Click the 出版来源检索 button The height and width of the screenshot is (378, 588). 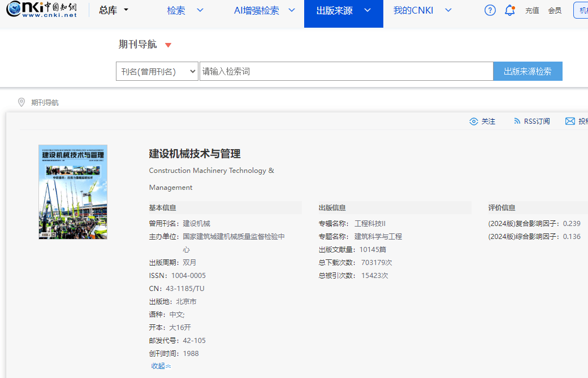tap(528, 71)
